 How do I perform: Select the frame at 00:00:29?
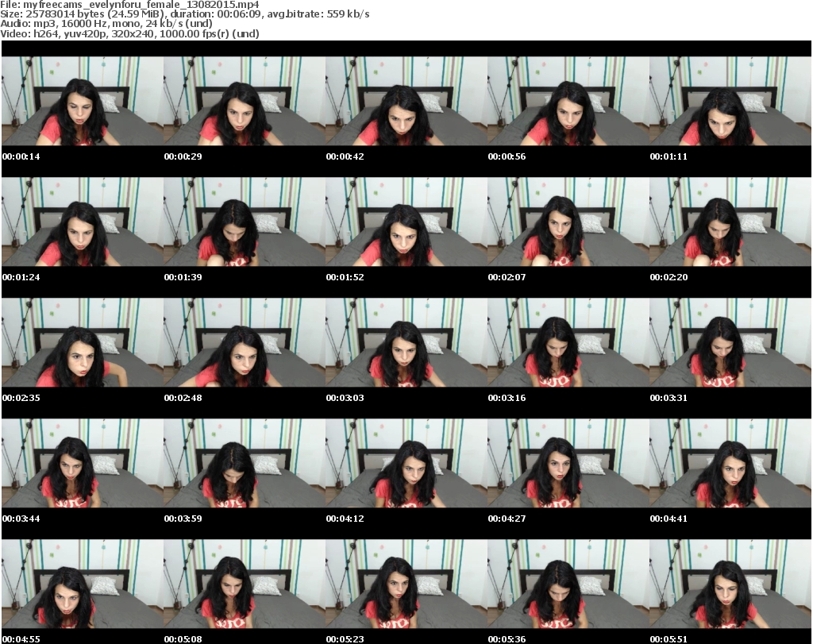click(245, 101)
